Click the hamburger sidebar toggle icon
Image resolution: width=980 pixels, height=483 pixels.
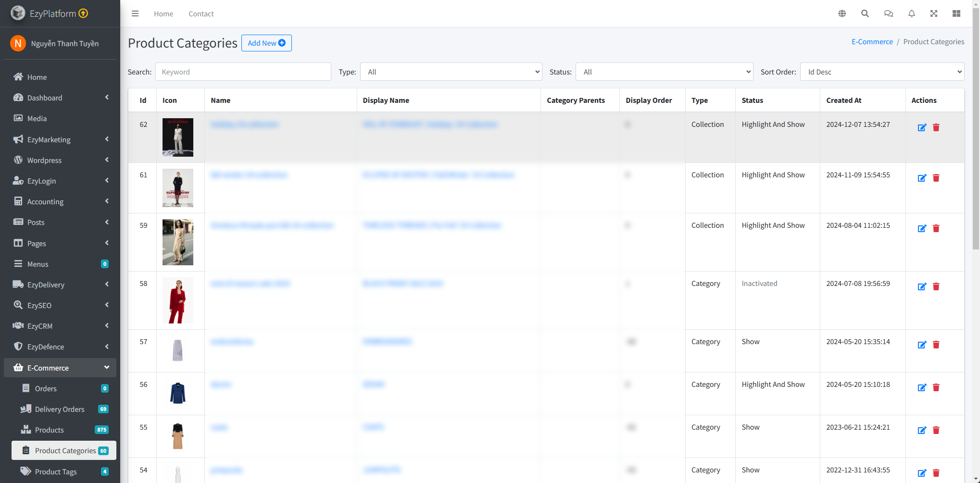pyautogui.click(x=135, y=13)
